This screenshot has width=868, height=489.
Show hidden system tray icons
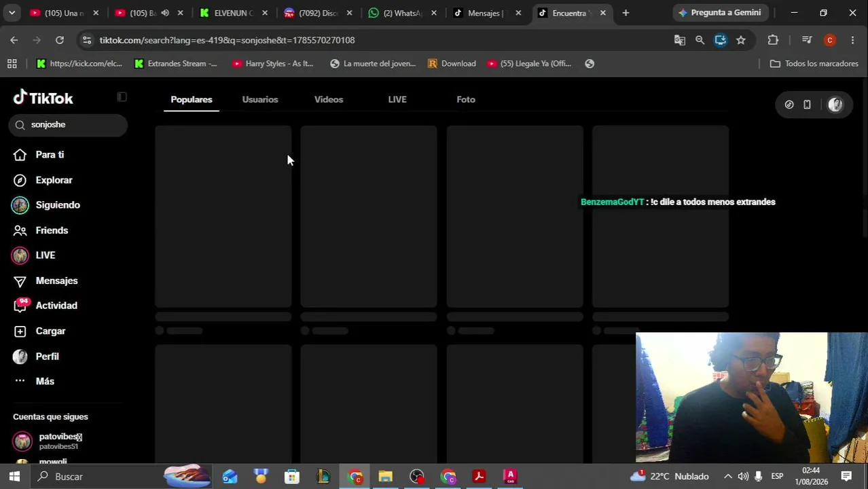point(727,477)
